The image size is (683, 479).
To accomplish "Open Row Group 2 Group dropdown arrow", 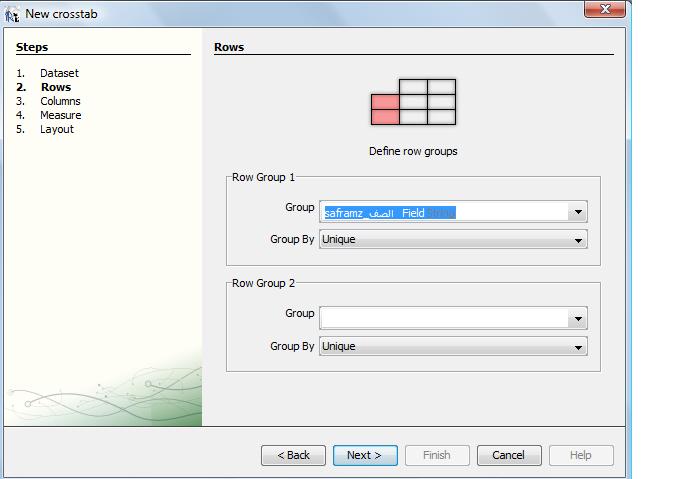I will (x=578, y=319).
